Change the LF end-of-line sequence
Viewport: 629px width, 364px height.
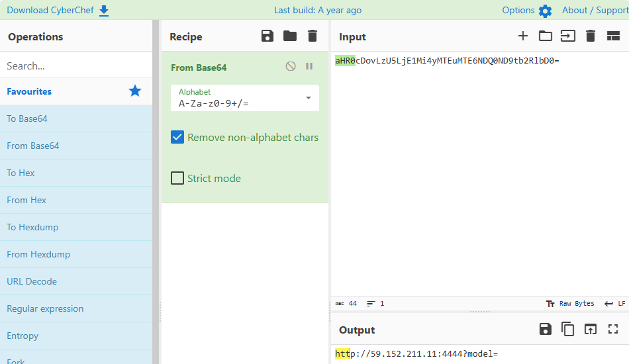[x=614, y=304]
